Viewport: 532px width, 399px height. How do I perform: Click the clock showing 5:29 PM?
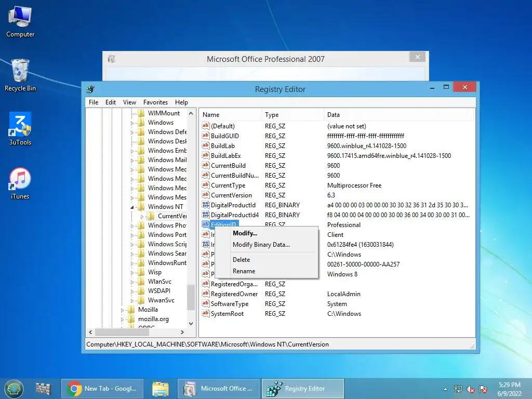(509, 385)
